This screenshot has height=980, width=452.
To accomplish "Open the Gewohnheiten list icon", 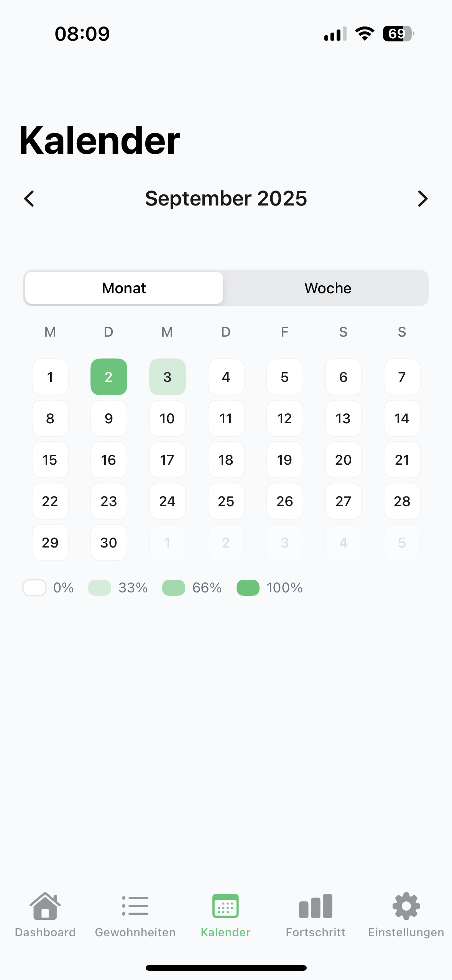I will click(135, 906).
